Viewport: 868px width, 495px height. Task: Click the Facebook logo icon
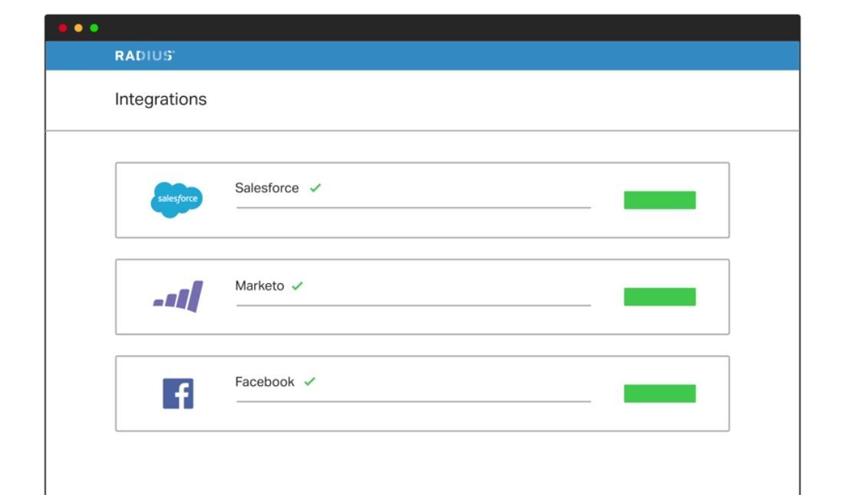[x=178, y=394]
